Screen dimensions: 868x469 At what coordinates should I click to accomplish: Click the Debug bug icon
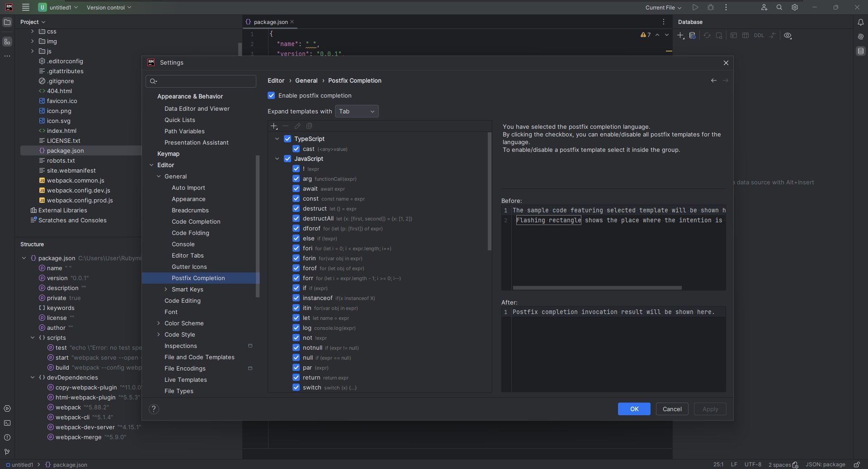point(711,7)
